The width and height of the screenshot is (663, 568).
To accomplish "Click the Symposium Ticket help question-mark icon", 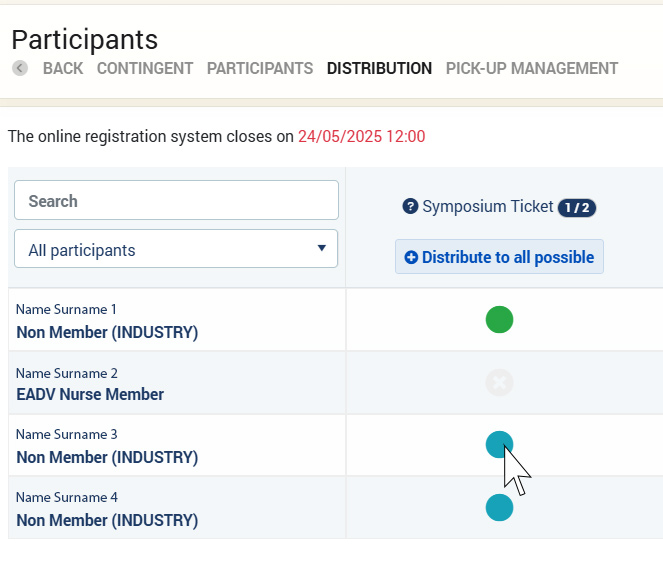I will (410, 207).
